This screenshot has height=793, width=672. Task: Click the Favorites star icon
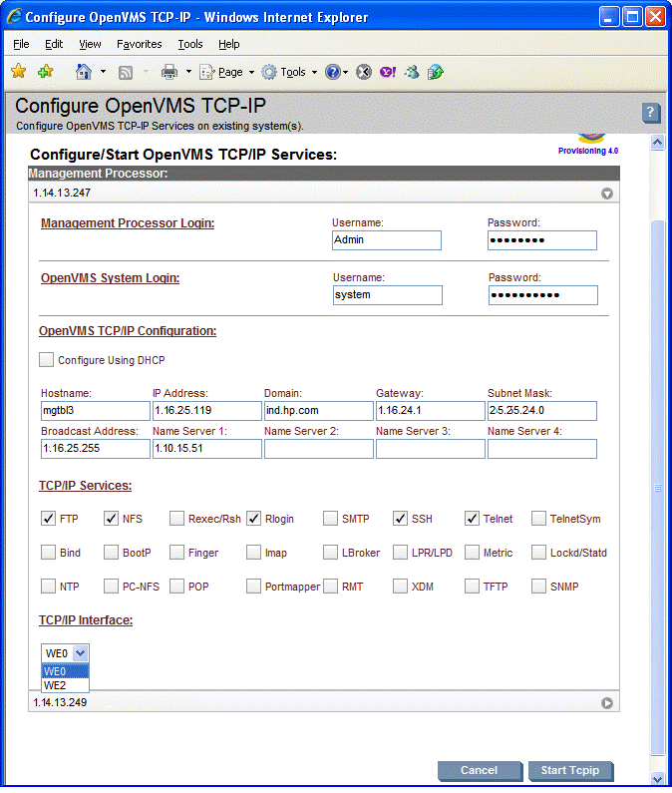pyautogui.click(x=19, y=71)
